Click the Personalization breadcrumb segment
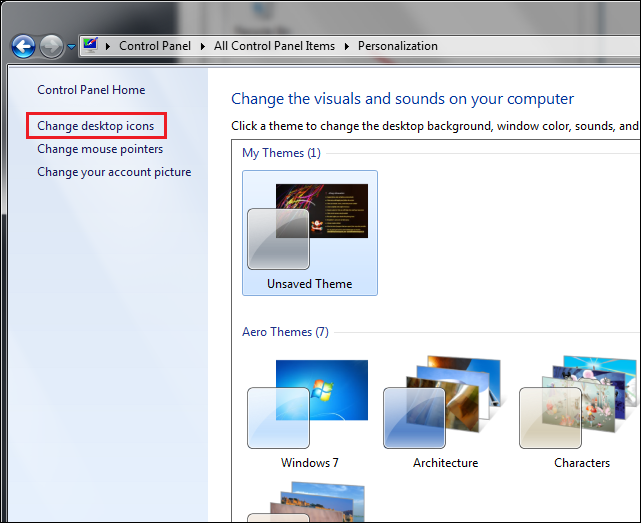This screenshot has width=641, height=523. pyautogui.click(x=398, y=46)
